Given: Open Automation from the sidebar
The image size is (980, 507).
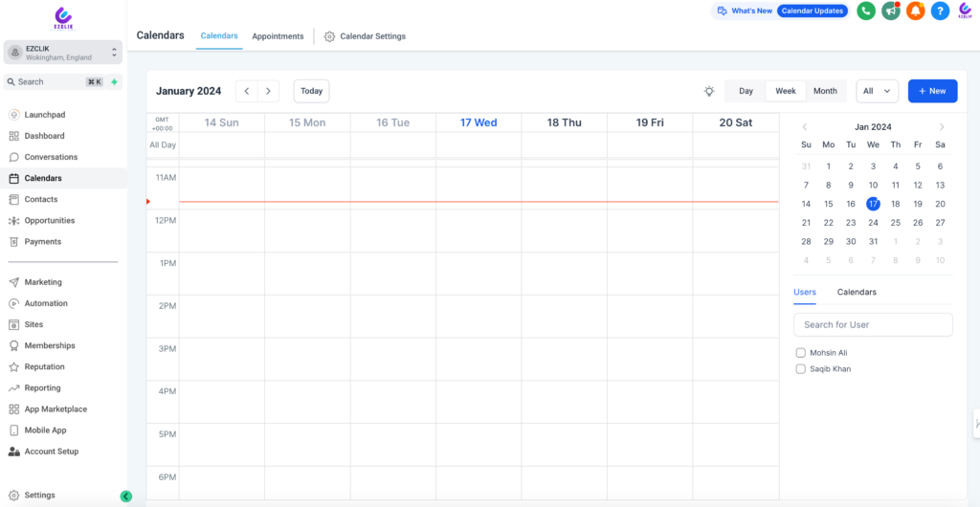Looking at the screenshot, I should pos(46,303).
